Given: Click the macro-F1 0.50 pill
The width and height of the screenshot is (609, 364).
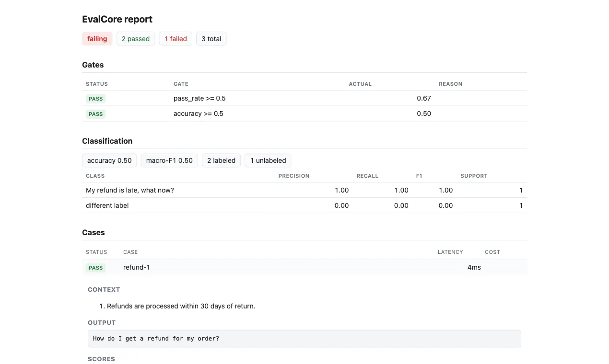Looking at the screenshot, I should point(169,160).
